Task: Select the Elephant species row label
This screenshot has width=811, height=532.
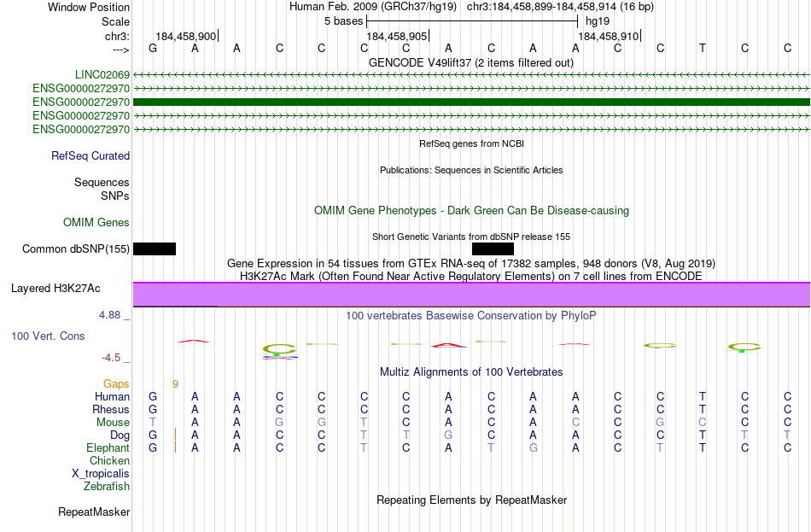Action: coord(108,448)
